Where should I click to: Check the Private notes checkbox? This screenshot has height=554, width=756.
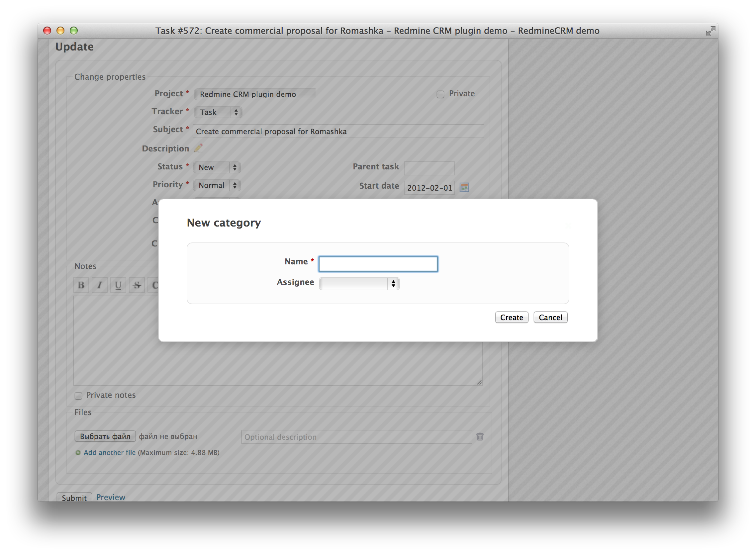coord(78,395)
